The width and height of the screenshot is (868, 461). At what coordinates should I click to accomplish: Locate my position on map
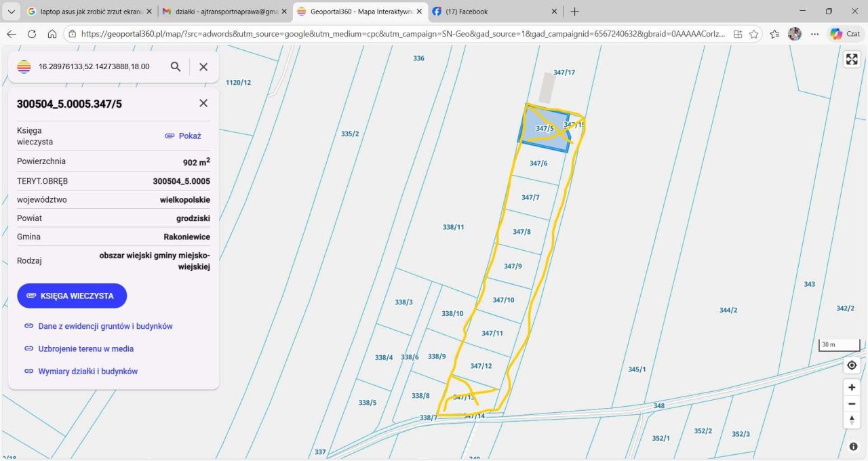852,365
